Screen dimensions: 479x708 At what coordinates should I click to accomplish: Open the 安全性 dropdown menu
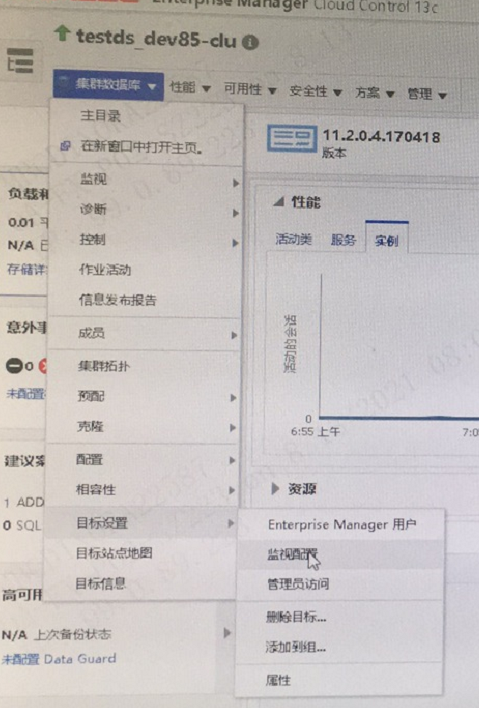point(315,91)
